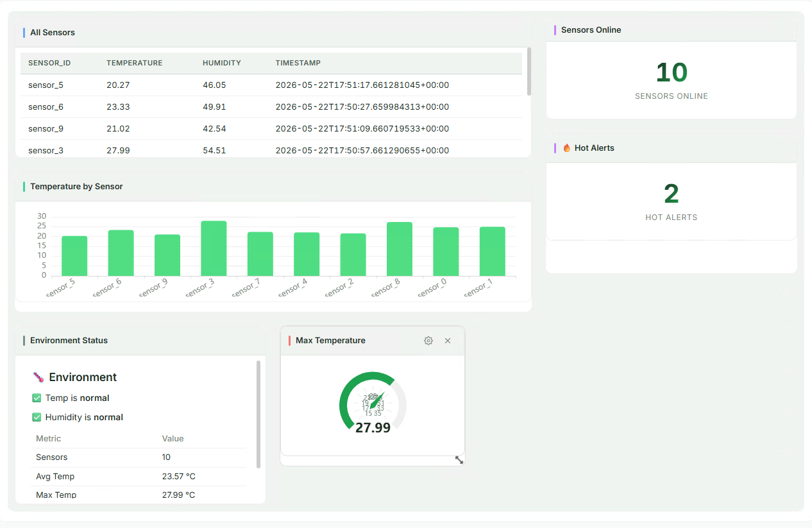This screenshot has width=812, height=528.
Task: Select the sensor_6 row ID cell
Action: 46,106
